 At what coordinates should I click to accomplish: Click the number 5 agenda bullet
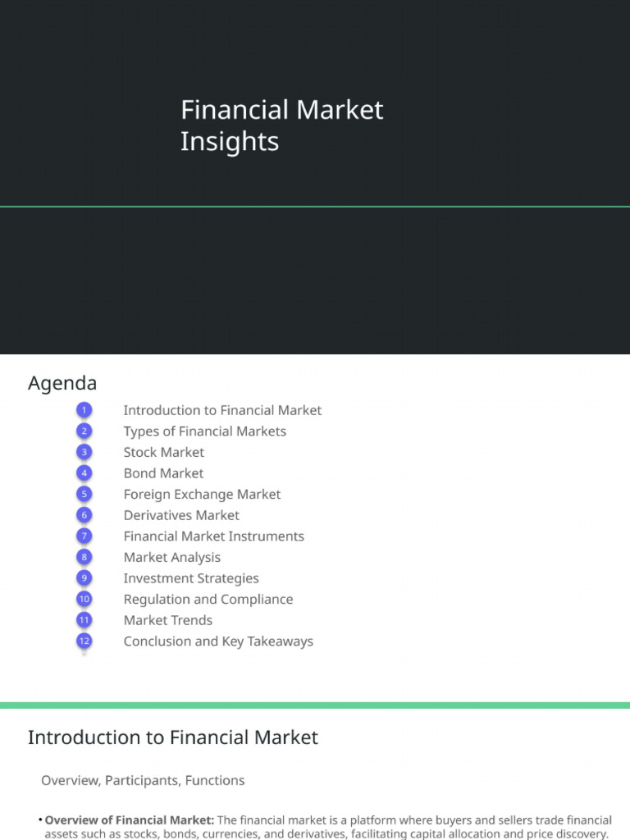84,494
